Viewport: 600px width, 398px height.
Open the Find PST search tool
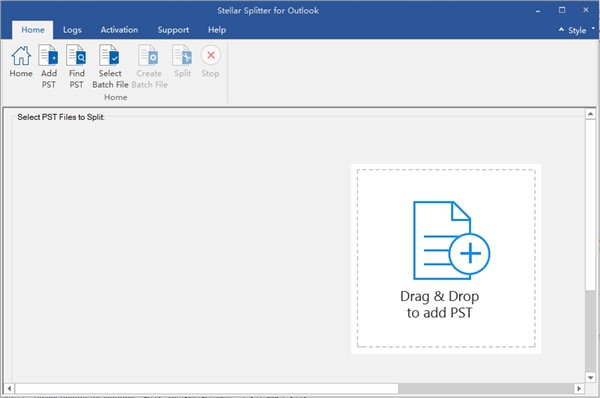(x=76, y=55)
